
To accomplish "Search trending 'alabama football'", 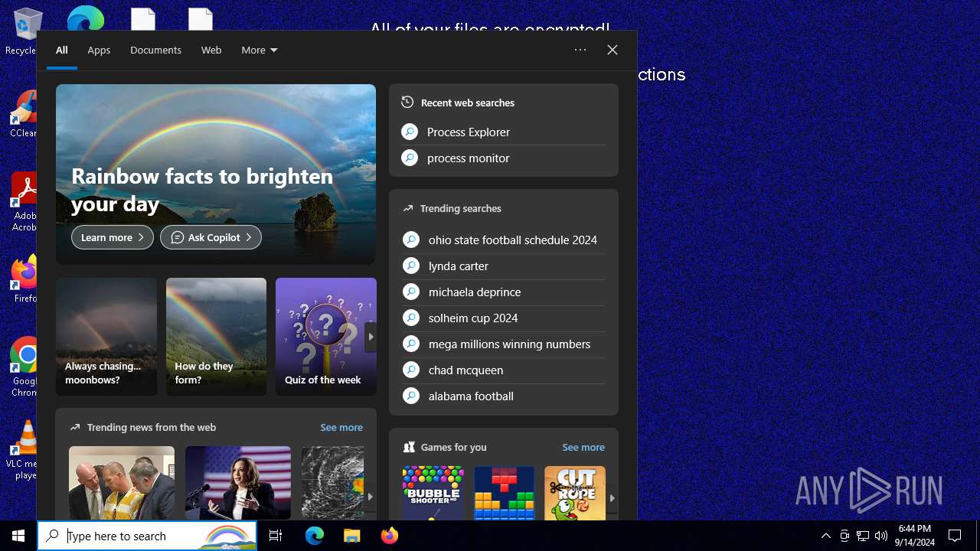I will (504, 396).
